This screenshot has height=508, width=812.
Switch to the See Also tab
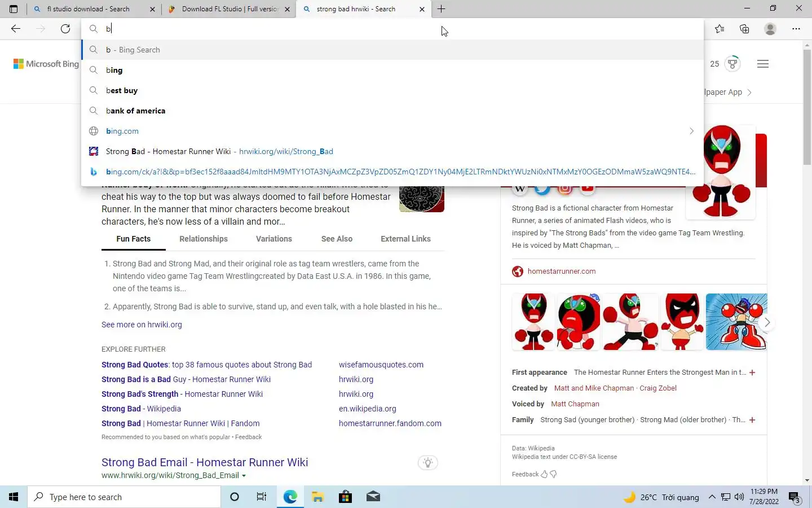(337, 239)
